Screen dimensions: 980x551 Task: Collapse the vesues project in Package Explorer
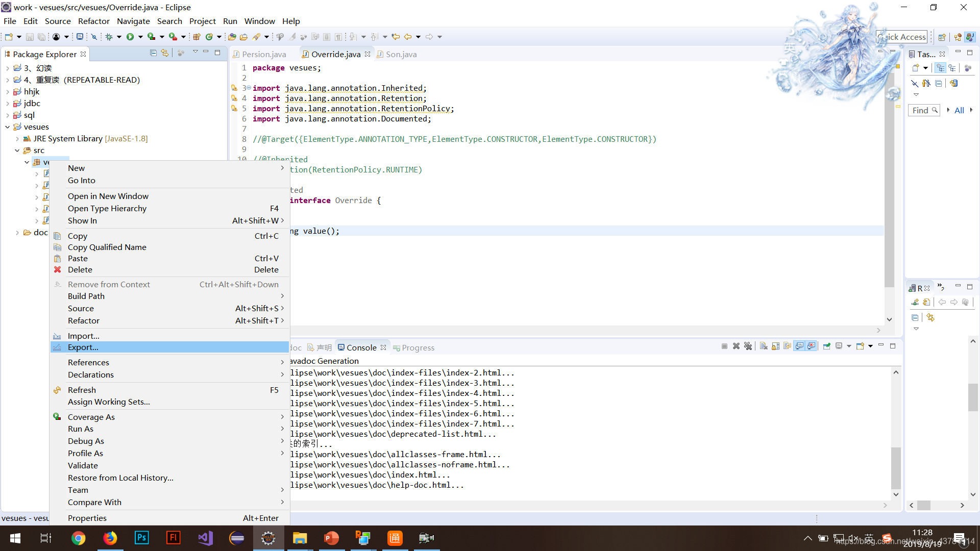7,127
